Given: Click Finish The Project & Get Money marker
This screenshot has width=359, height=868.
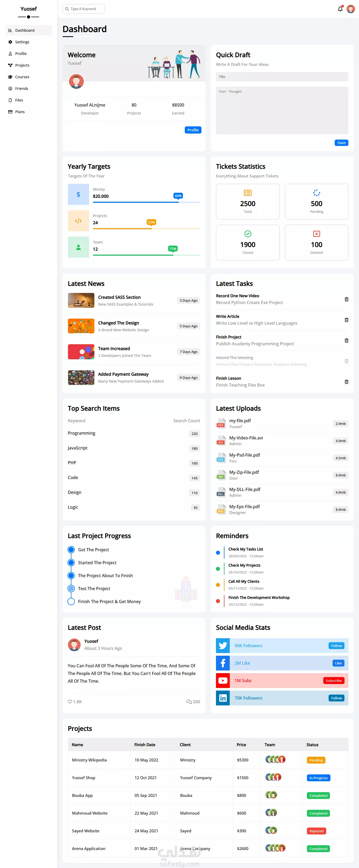Looking at the screenshot, I should [71, 601].
